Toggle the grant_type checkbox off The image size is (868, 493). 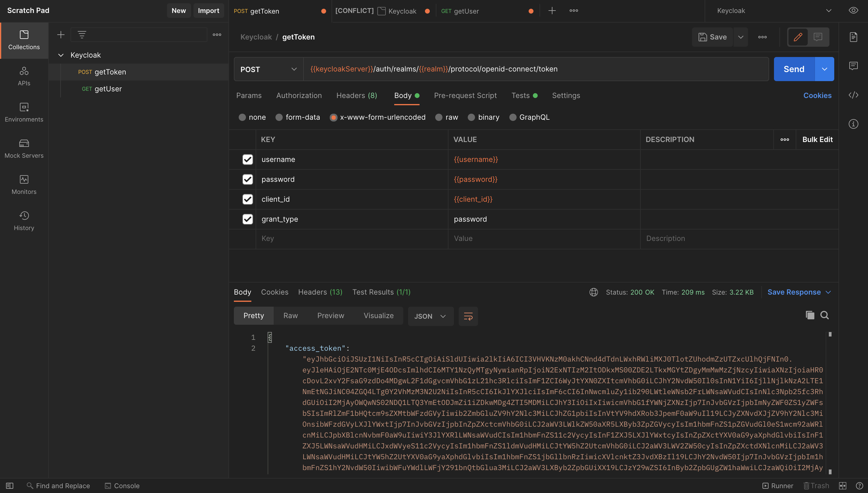click(x=247, y=219)
